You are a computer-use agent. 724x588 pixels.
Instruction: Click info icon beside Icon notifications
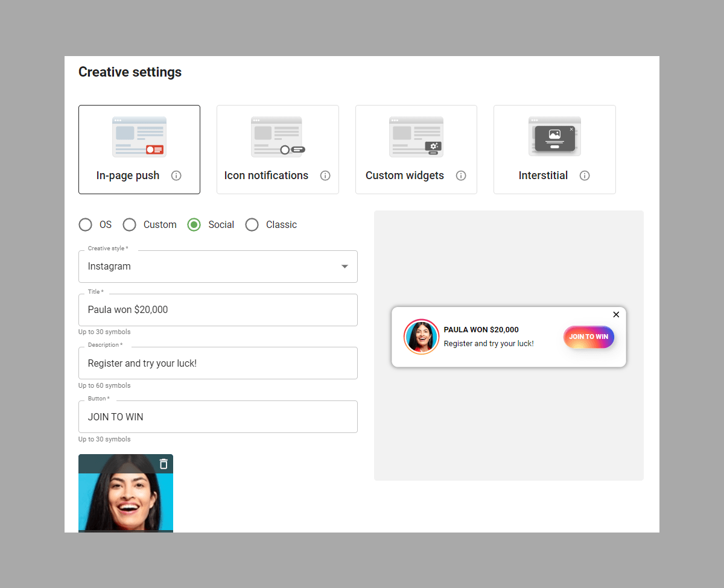(325, 175)
